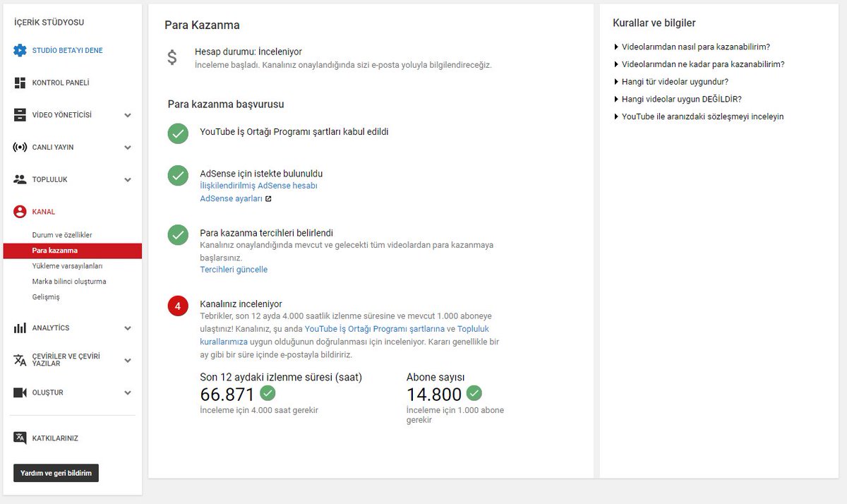The image size is (847, 504).
Task: Click the Kontrol Paneli dashboard icon
Action: 20,83
